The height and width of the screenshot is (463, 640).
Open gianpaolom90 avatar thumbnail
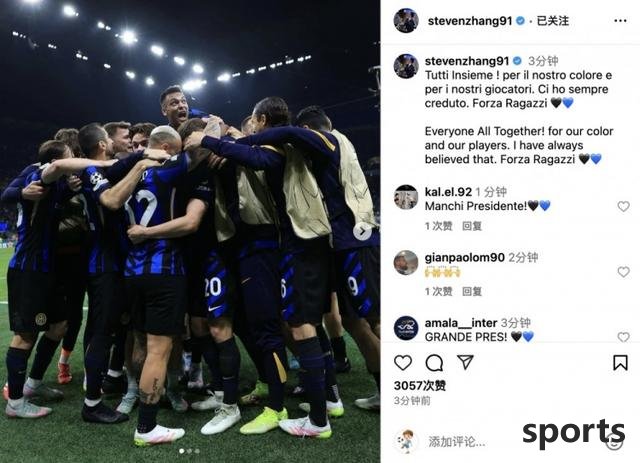click(406, 263)
